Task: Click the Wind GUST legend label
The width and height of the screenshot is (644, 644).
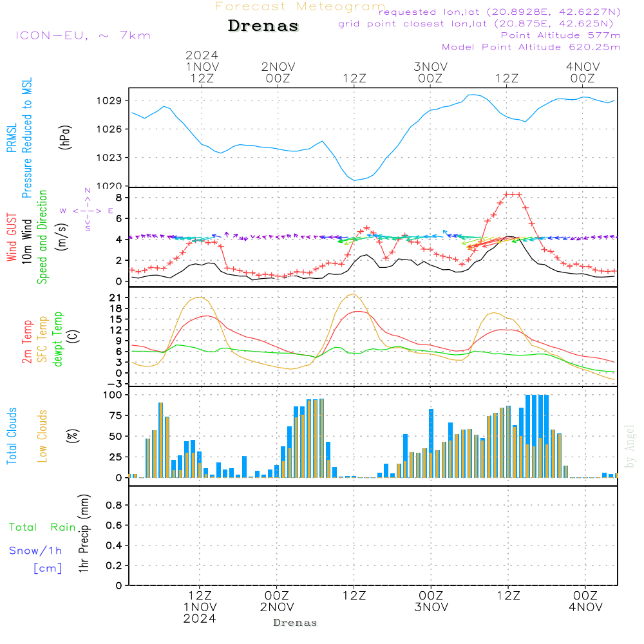Action: pos(12,237)
